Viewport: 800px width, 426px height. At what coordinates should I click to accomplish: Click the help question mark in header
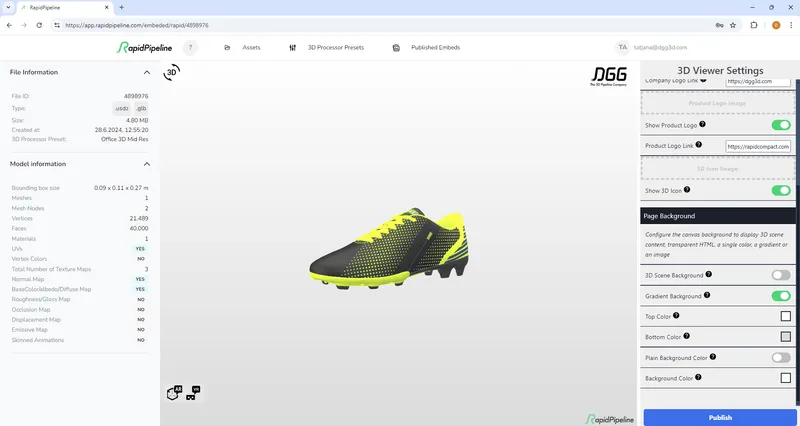[190, 47]
